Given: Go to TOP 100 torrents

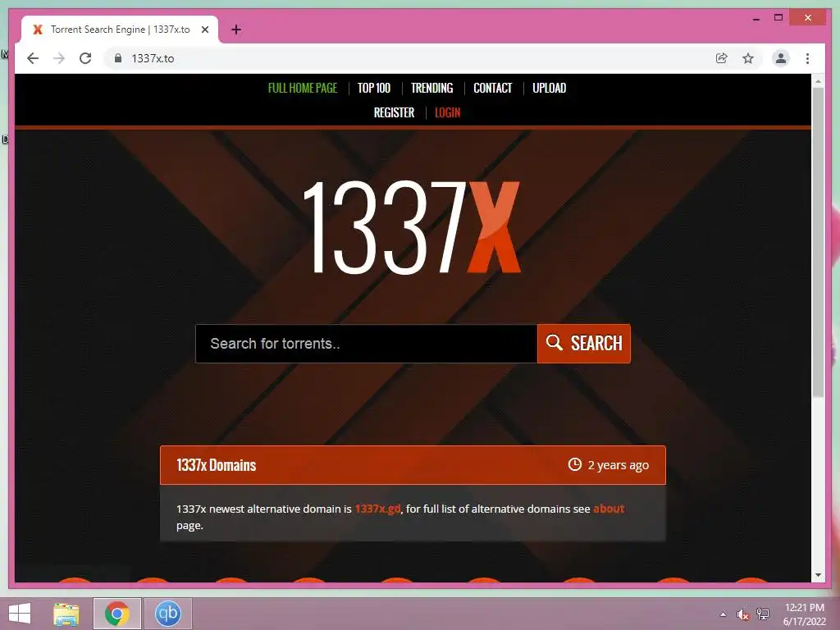Looking at the screenshot, I should (x=374, y=88).
